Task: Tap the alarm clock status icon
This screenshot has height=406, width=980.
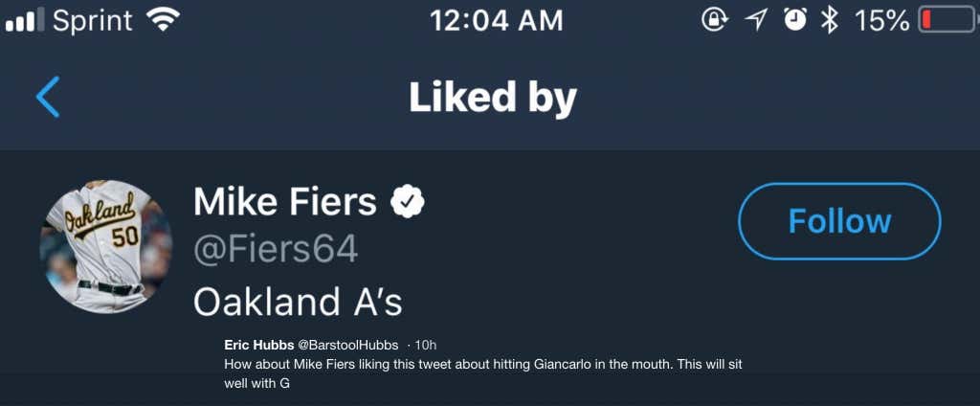Action: click(x=794, y=20)
